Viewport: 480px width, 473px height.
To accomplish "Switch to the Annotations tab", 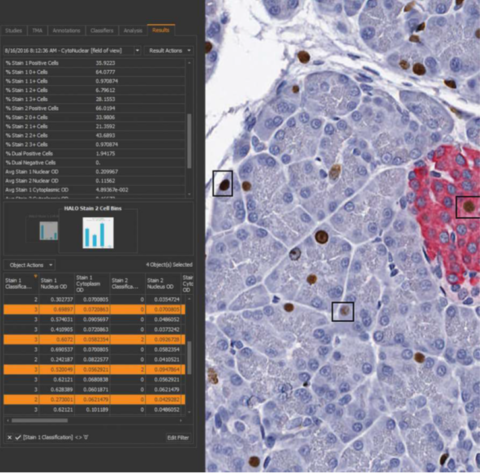I will [66, 30].
